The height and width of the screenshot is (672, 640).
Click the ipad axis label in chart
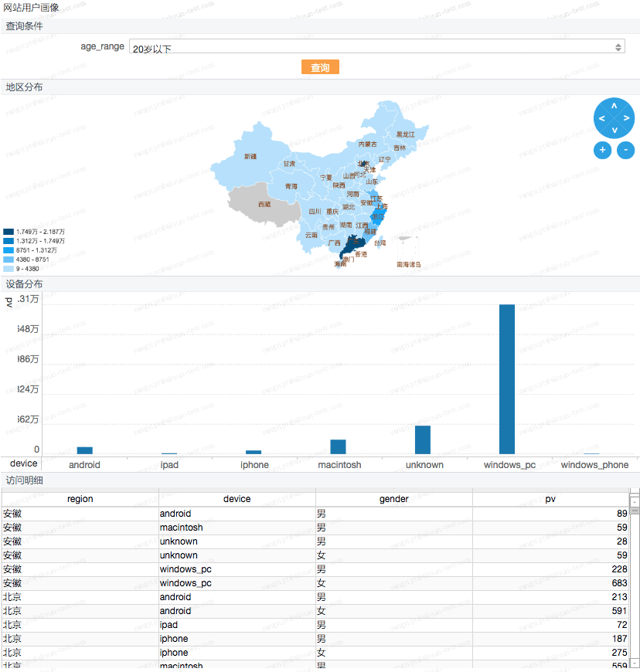(x=169, y=464)
